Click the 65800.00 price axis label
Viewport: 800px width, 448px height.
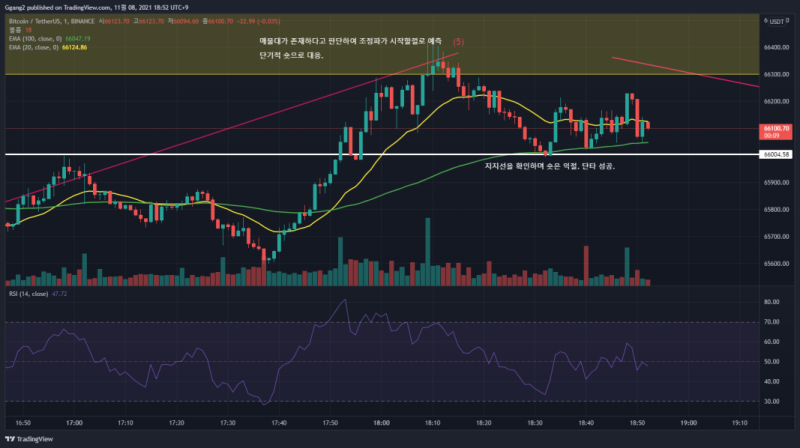click(x=776, y=210)
